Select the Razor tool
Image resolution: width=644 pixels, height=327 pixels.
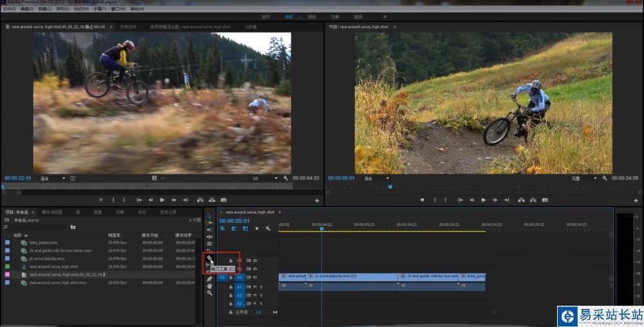point(209,259)
